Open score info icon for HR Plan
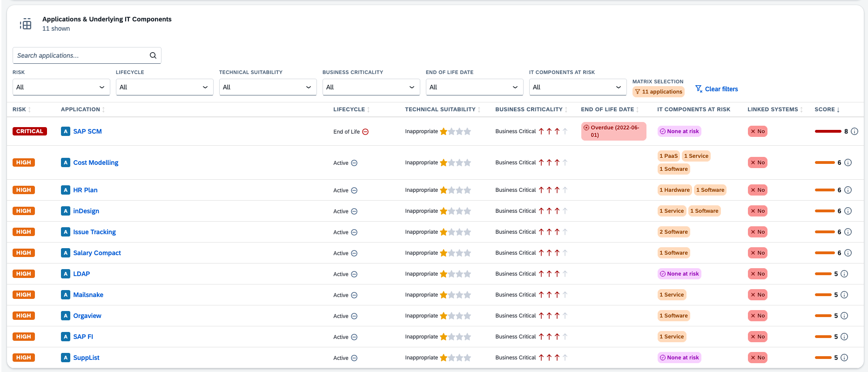Image resolution: width=868 pixels, height=372 pixels. [848, 190]
